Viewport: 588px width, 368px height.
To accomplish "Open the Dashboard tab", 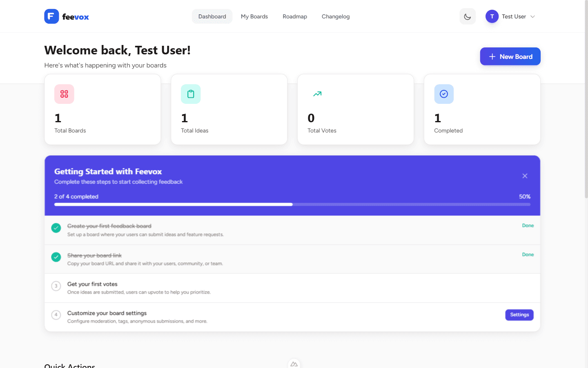I will 212,16.
